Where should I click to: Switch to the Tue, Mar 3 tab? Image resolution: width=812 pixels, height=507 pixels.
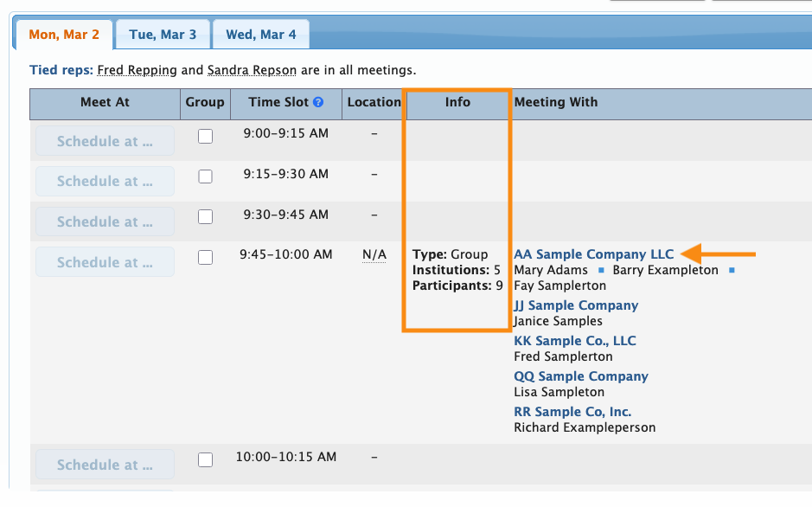click(x=163, y=35)
